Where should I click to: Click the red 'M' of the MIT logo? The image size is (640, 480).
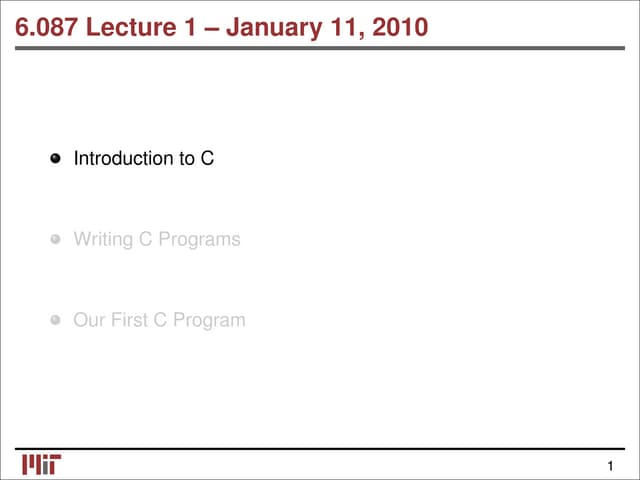pos(30,464)
